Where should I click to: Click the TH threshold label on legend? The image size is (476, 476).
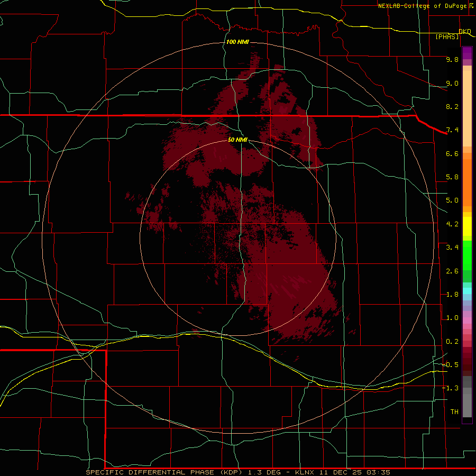click(x=454, y=411)
